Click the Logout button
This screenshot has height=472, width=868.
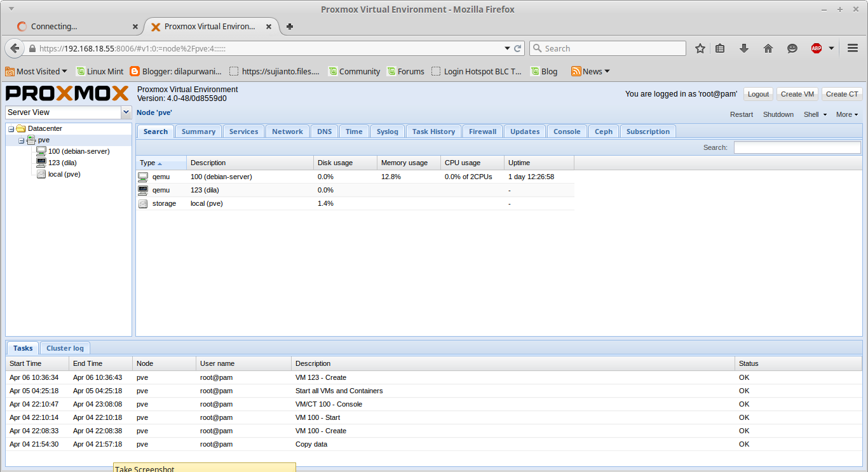758,94
